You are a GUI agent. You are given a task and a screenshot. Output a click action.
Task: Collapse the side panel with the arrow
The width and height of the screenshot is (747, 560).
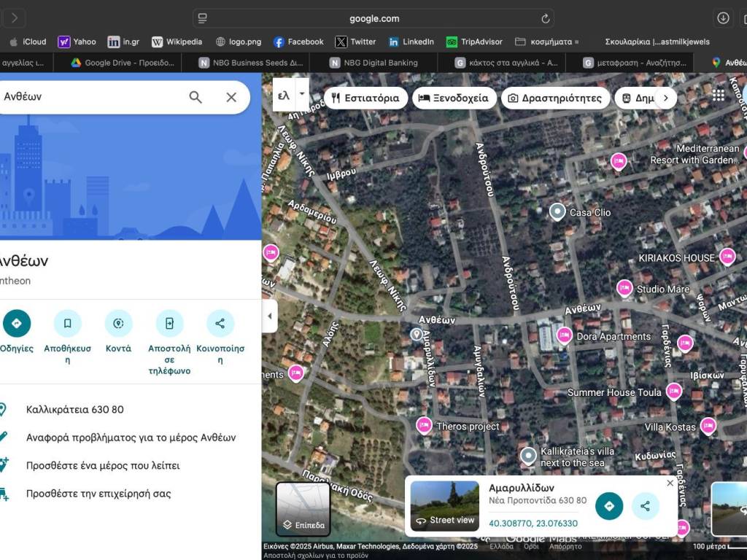(270, 316)
